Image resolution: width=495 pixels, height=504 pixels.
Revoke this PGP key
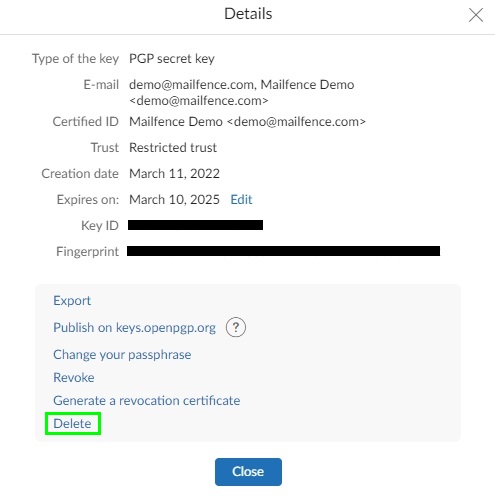[74, 378]
